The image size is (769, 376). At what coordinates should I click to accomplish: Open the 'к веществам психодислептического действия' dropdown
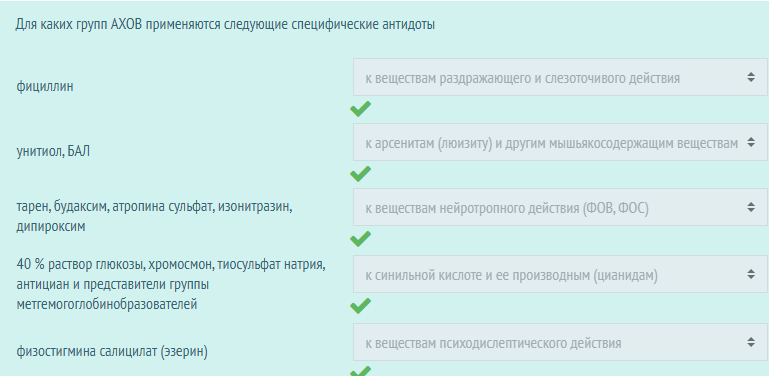tap(560, 342)
